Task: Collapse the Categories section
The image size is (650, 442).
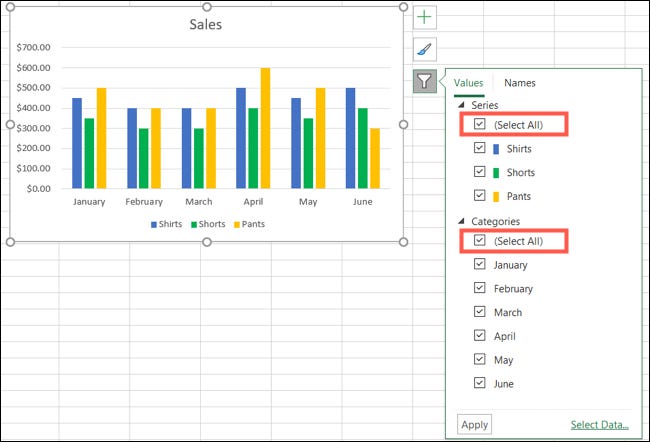Action: (x=461, y=221)
